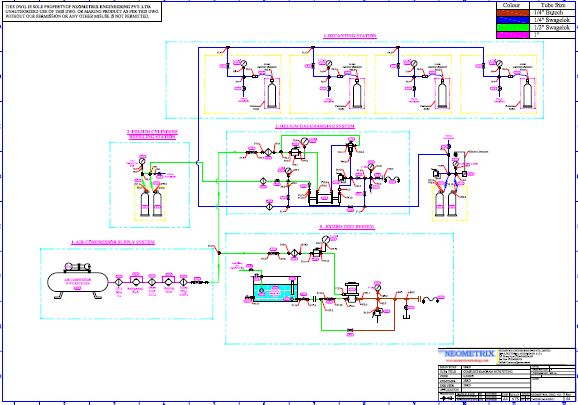Click the Neometrix logo in title block

pos(469,354)
